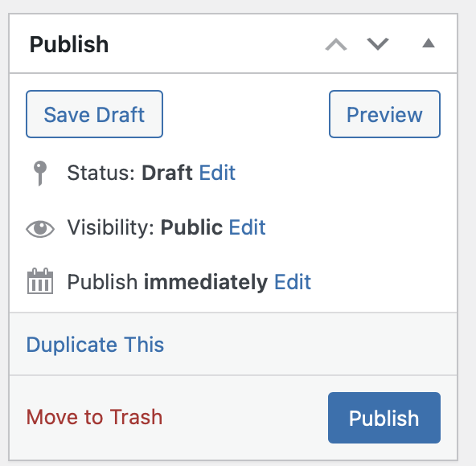Click the Publish immediately label text
Screen dimensions: 476x466
pyautogui.click(x=167, y=282)
